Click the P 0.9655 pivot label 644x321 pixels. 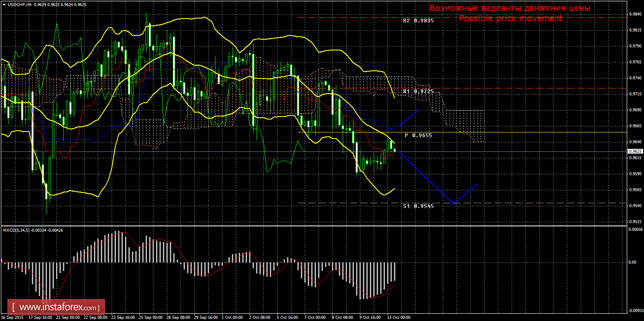tap(418, 135)
